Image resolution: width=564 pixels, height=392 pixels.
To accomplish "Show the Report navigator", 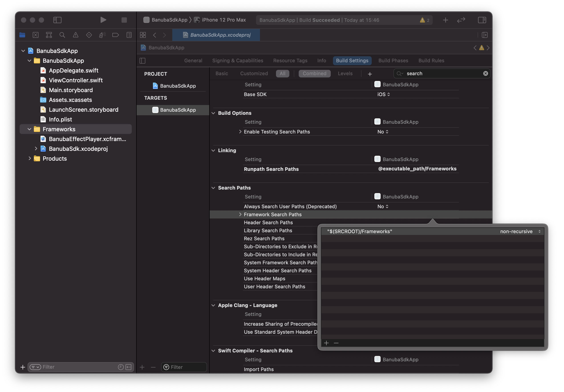I will [129, 35].
